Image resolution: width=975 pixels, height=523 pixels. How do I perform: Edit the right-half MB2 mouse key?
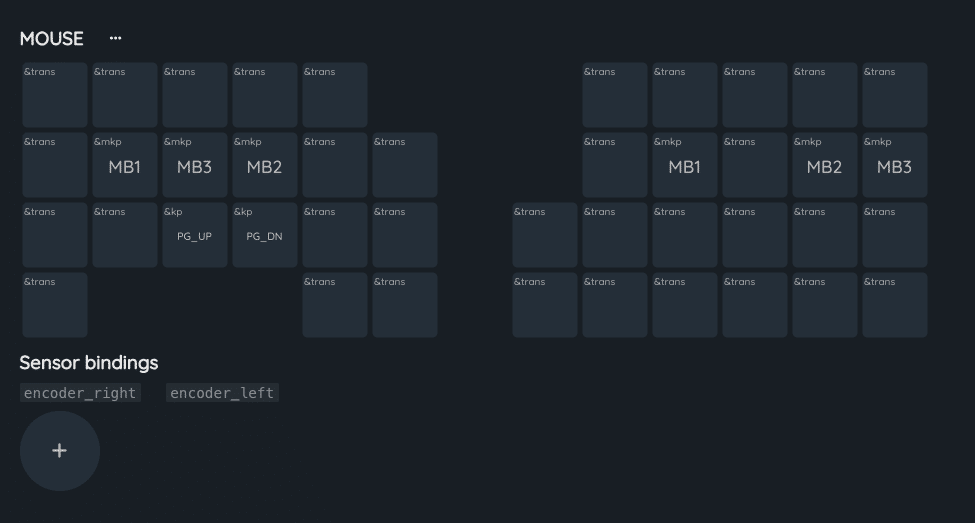[825, 165]
